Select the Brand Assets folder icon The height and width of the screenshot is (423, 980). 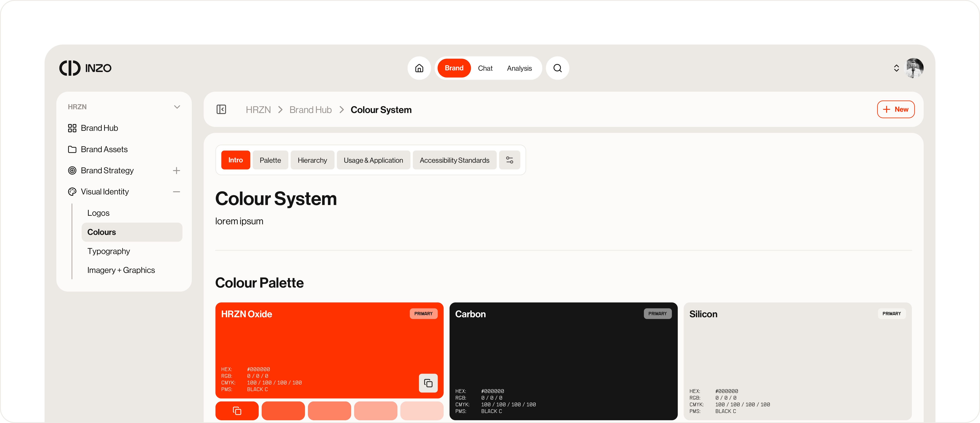[72, 149]
